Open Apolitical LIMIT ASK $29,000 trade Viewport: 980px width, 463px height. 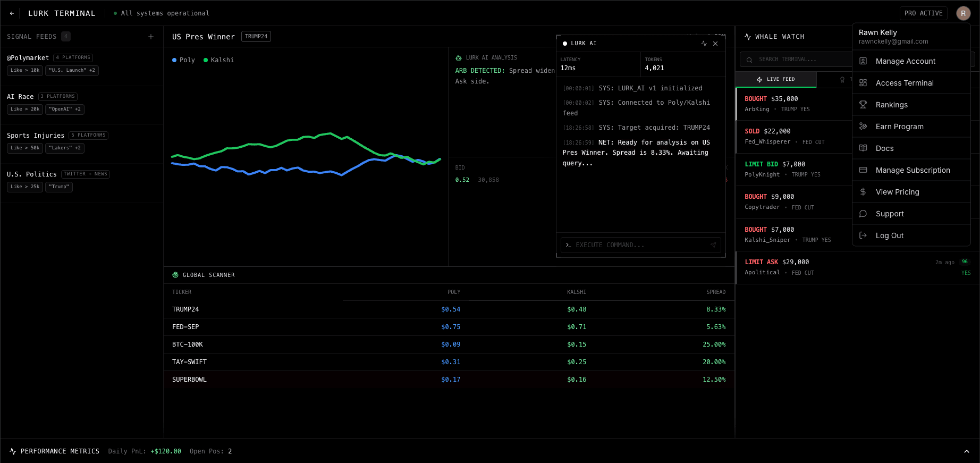point(858,267)
